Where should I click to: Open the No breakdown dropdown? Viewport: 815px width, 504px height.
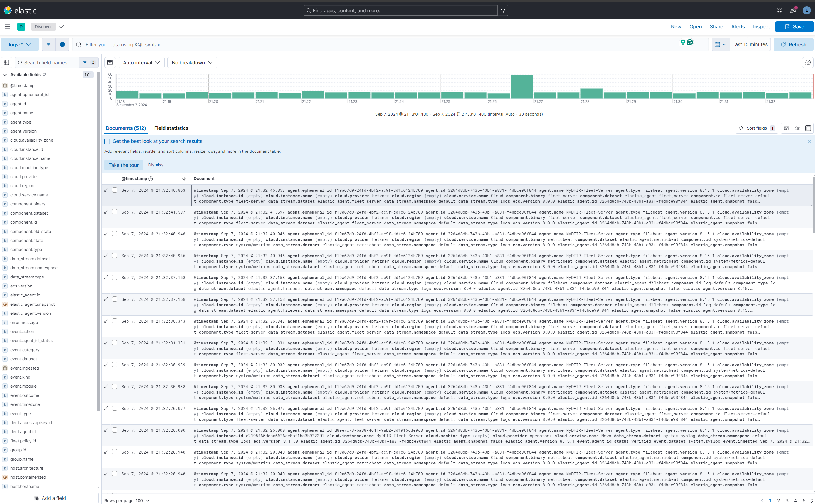pyautogui.click(x=192, y=62)
